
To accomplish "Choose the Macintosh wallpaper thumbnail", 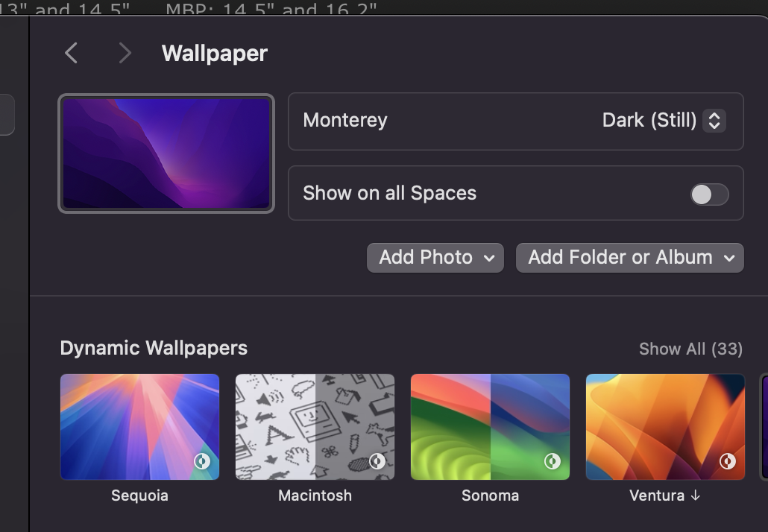I will tap(315, 427).
